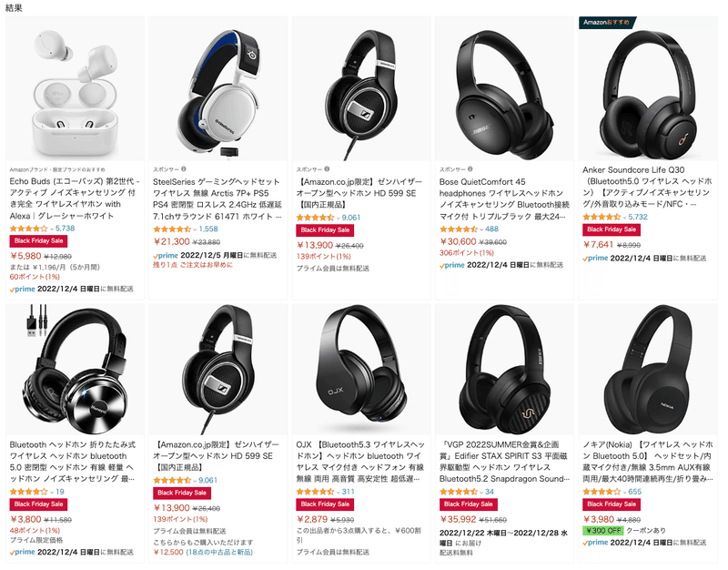The width and height of the screenshot is (728, 570).
Task: Click ¥300 OFF coupon badge on Nokia listing
Action: [602, 531]
